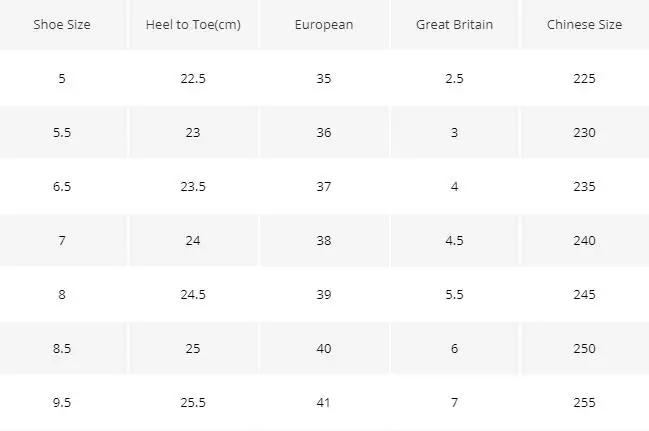Click European size 38 cell

[324, 241]
